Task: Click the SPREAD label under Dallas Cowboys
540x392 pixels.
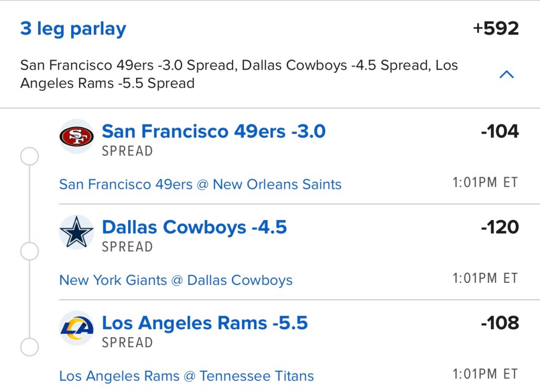Action: 127,247
